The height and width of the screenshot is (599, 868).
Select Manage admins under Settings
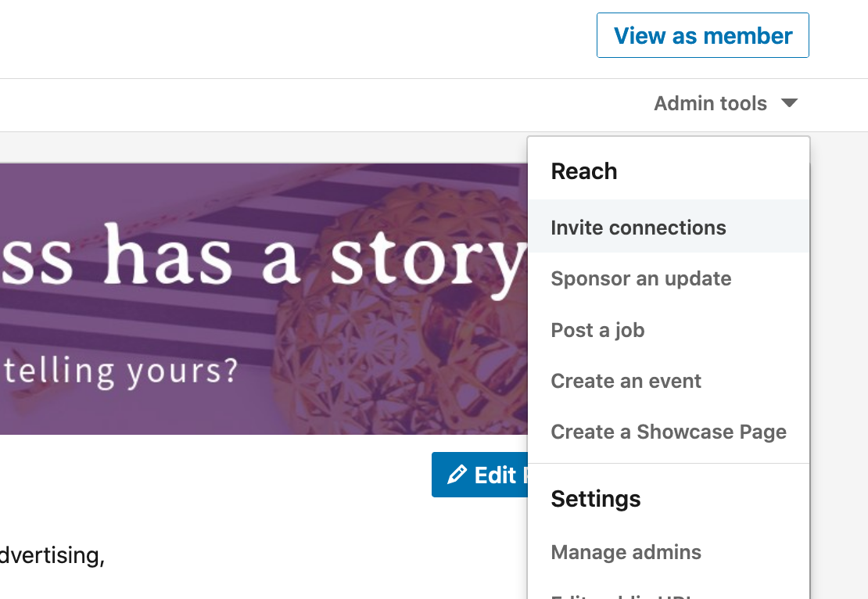point(626,552)
